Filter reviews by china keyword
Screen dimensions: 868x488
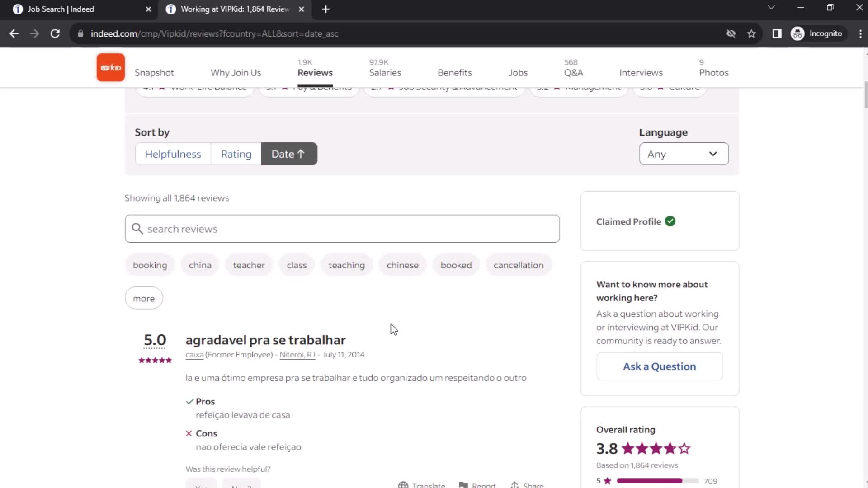pyautogui.click(x=200, y=265)
